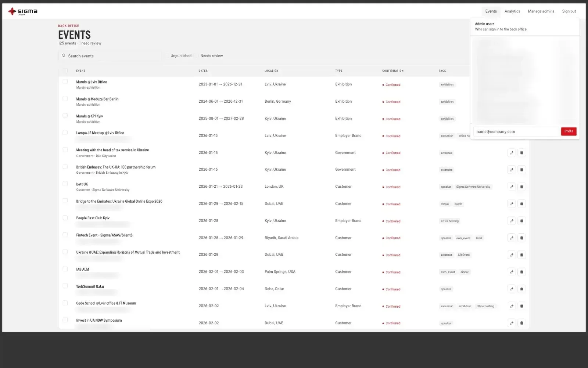Screen dimensions: 588x368
Task: Open the Events tab
Action: point(491,11)
